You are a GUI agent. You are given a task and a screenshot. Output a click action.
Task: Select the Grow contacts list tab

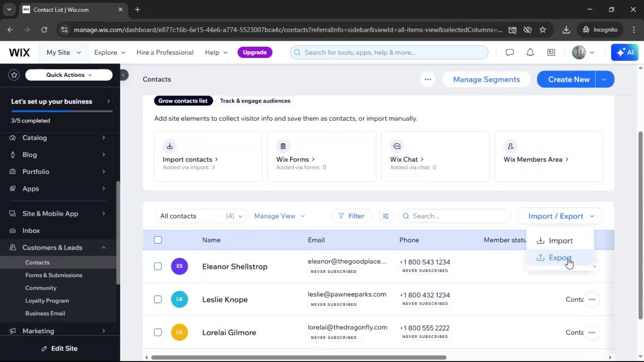[183, 101]
